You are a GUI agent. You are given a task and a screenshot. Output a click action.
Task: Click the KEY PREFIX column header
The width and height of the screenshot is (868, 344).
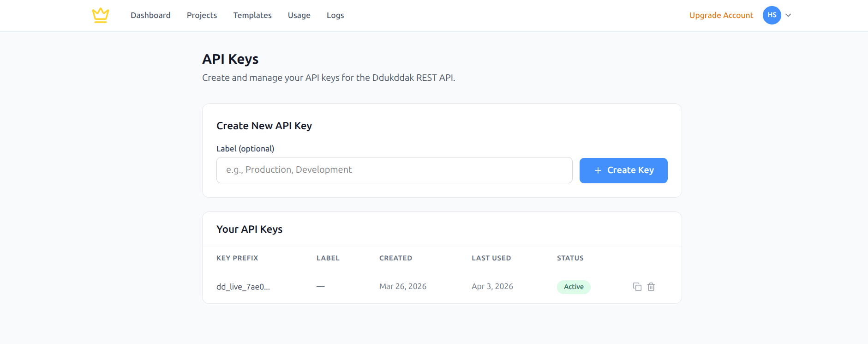click(x=237, y=258)
